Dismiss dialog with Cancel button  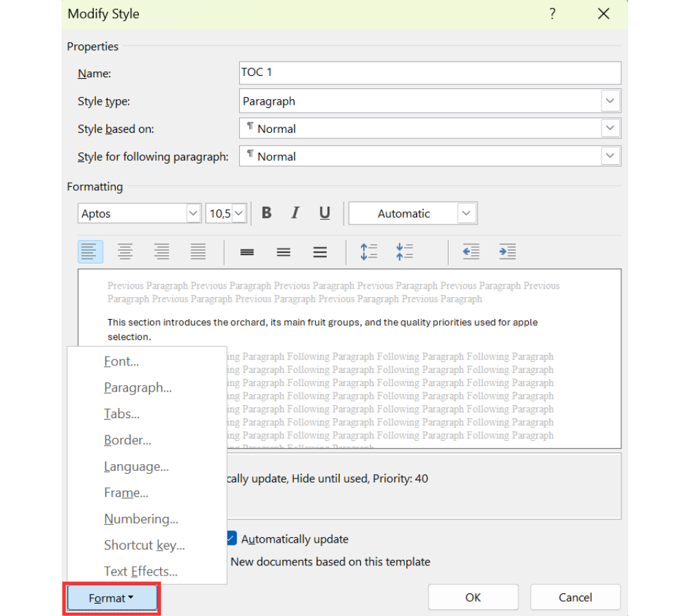coord(575,598)
